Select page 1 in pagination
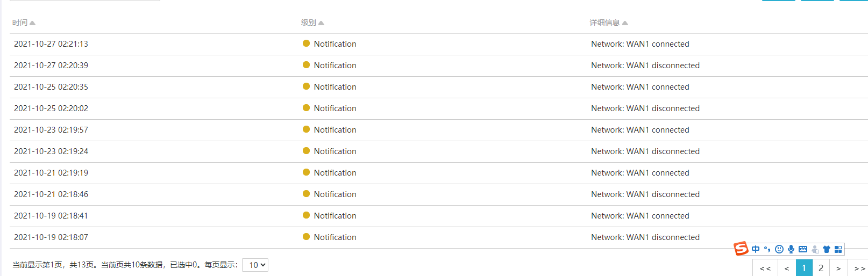The width and height of the screenshot is (868, 276). 804,268
